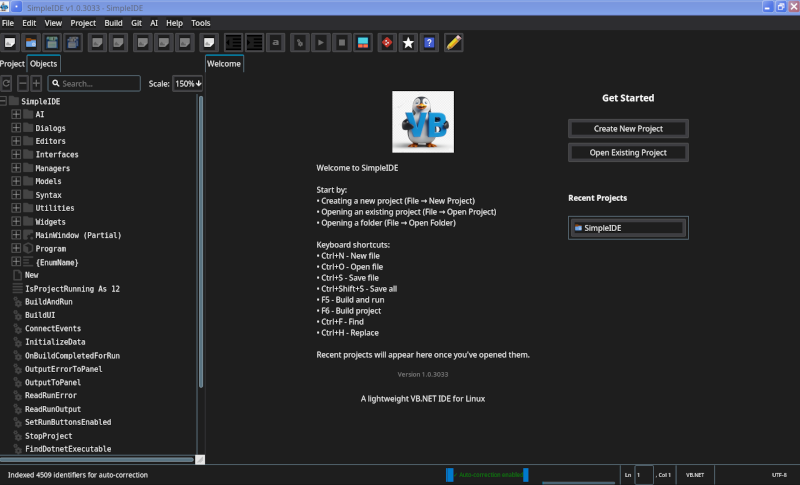The image size is (800, 485).
Task: Click the folder icon beside Widgets
Action: point(29,221)
